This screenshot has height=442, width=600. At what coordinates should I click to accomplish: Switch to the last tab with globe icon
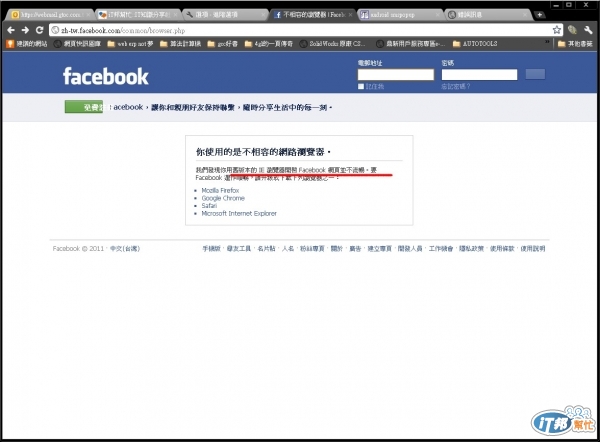[x=488, y=15]
